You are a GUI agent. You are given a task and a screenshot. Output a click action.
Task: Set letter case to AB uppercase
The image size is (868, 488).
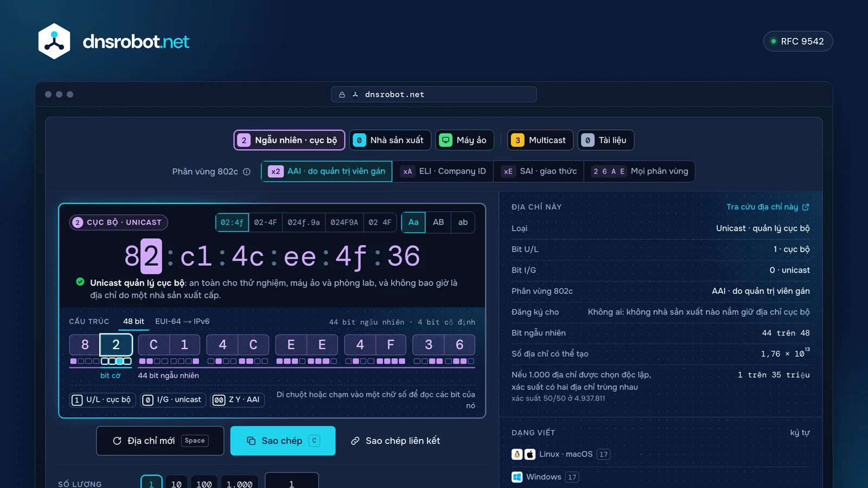438,222
